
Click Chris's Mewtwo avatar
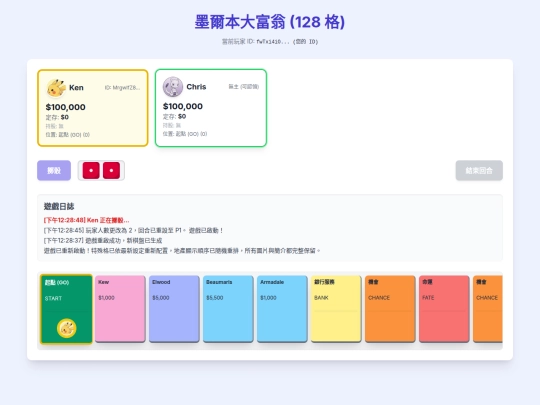tap(173, 87)
